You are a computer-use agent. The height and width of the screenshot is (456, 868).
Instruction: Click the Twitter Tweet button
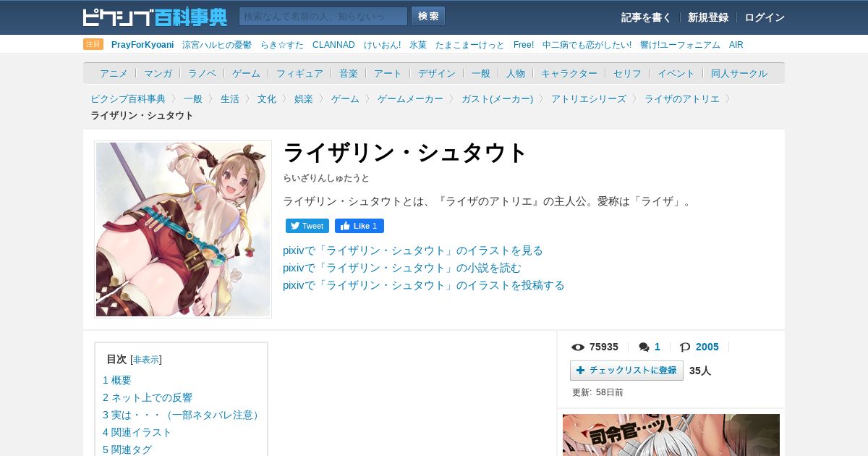tap(307, 226)
